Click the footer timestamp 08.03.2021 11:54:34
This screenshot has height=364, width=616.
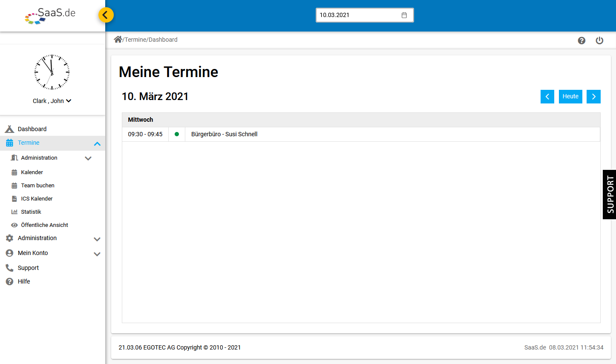click(576, 347)
